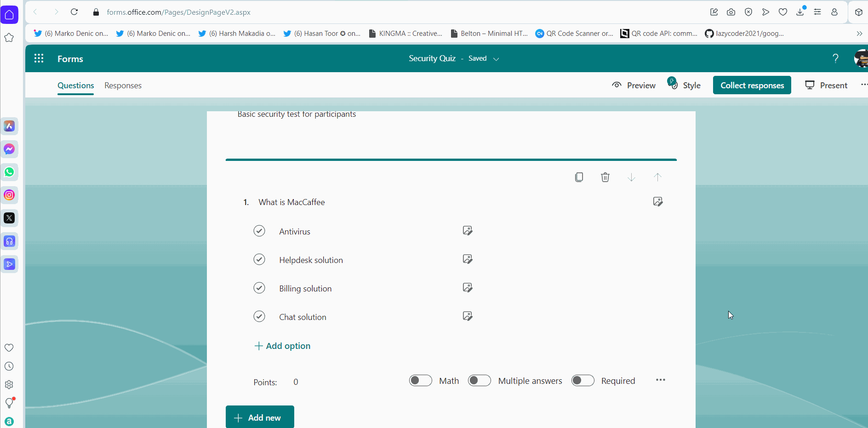
Task: Edit the Antivirus option text
Action: (295, 232)
